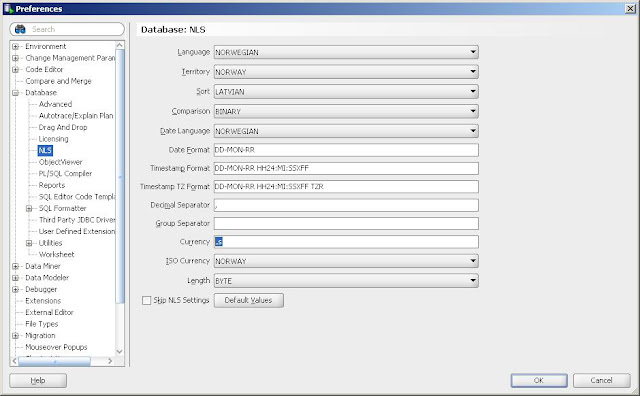
Task: Click the binoculars search icon
Action: click(20, 29)
